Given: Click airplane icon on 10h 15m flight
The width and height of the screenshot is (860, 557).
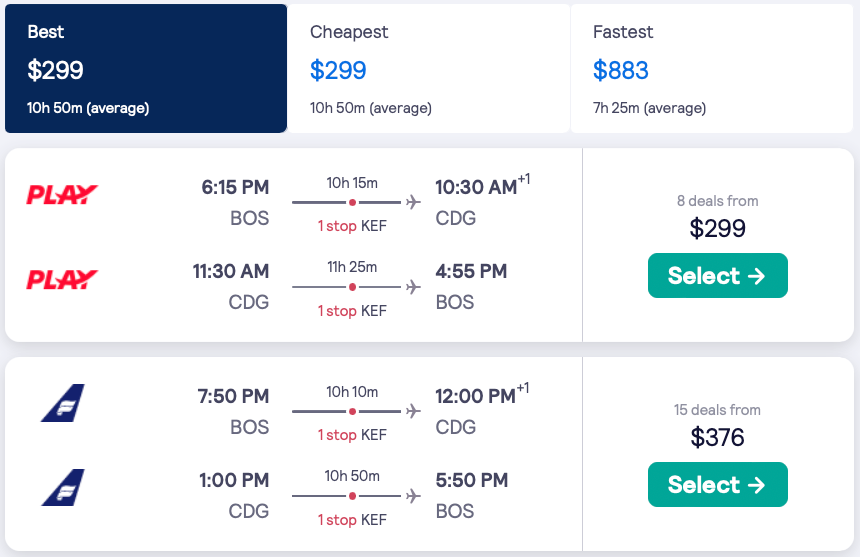Looking at the screenshot, I should point(413,203).
